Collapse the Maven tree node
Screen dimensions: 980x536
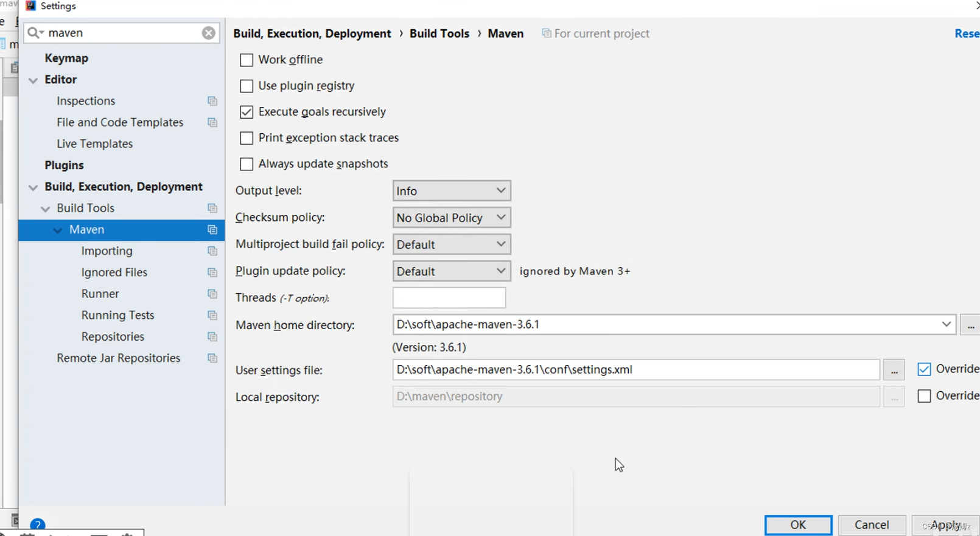pyautogui.click(x=58, y=229)
